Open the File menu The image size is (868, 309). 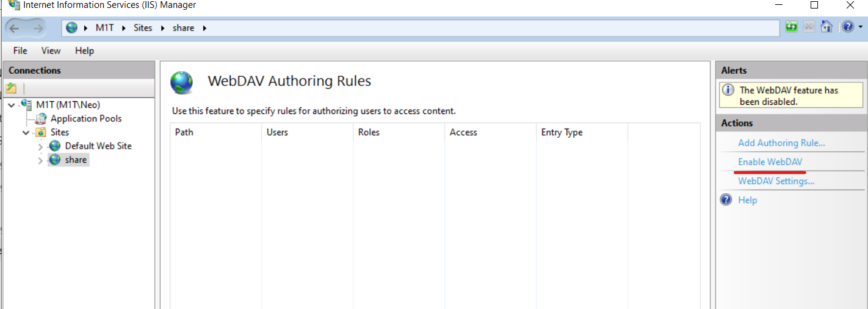pyautogui.click(x=20, y=51)
